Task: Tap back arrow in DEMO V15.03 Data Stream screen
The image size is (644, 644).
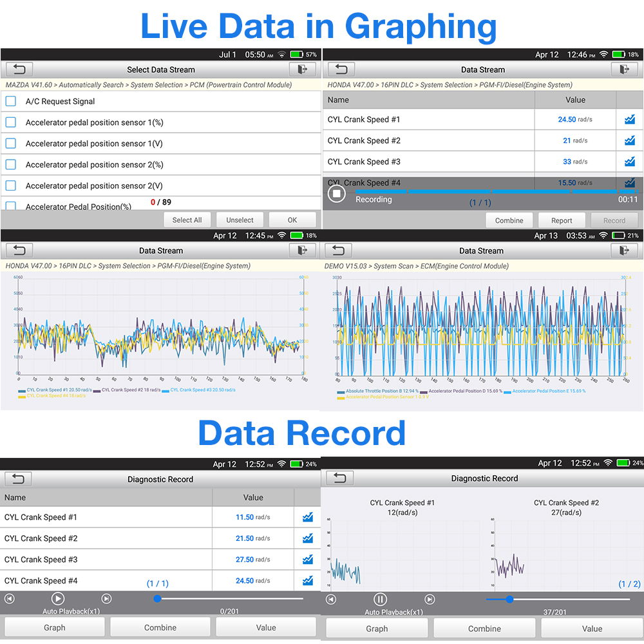Action: pos(339,251)
